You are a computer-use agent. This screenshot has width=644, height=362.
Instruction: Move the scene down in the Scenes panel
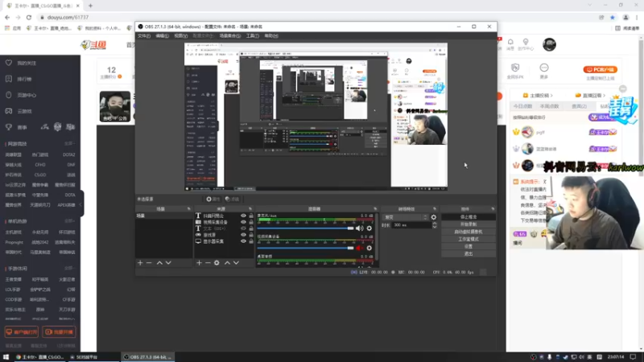168,263
